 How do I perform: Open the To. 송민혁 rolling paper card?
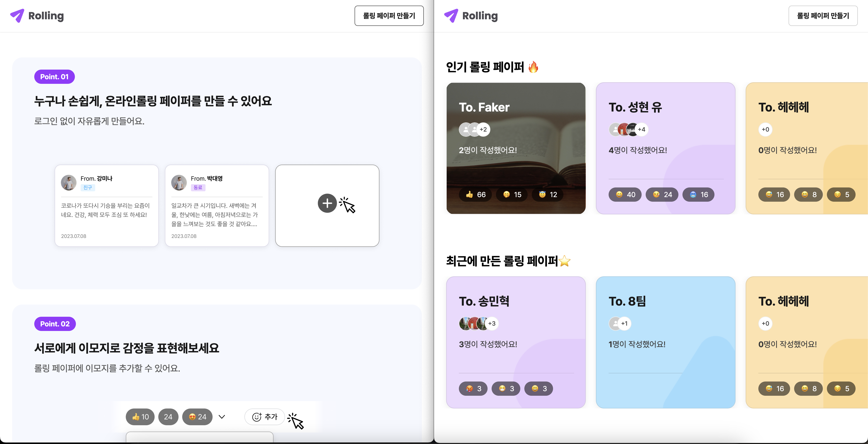tap(516, 342)
